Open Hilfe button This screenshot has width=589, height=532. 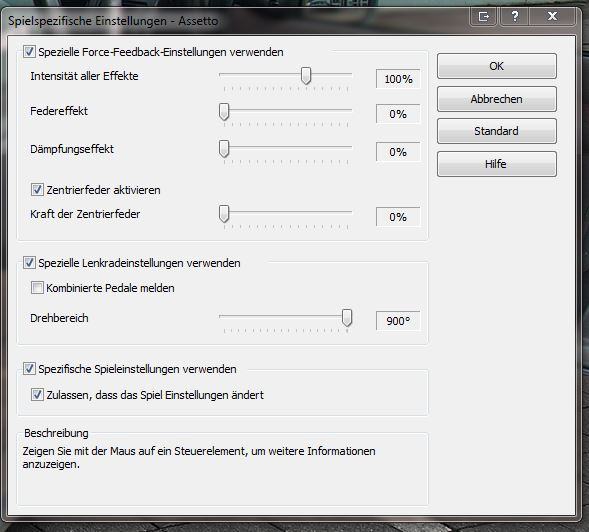tap(497, 164)
